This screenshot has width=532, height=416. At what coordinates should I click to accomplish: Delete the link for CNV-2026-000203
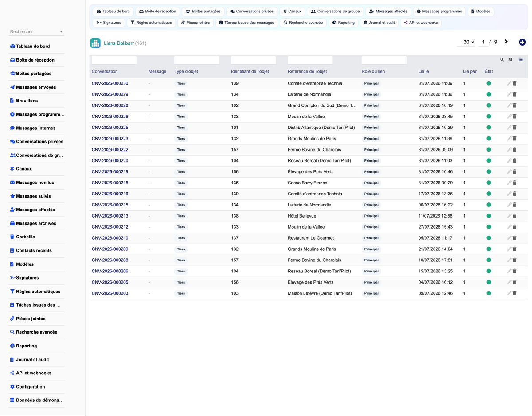515,293
